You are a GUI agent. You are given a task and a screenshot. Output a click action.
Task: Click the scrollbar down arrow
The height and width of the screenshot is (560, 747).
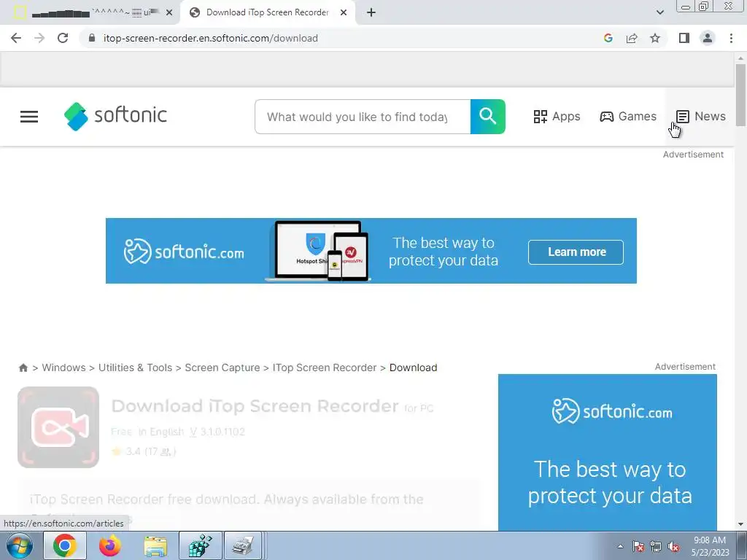click(740, 524)
